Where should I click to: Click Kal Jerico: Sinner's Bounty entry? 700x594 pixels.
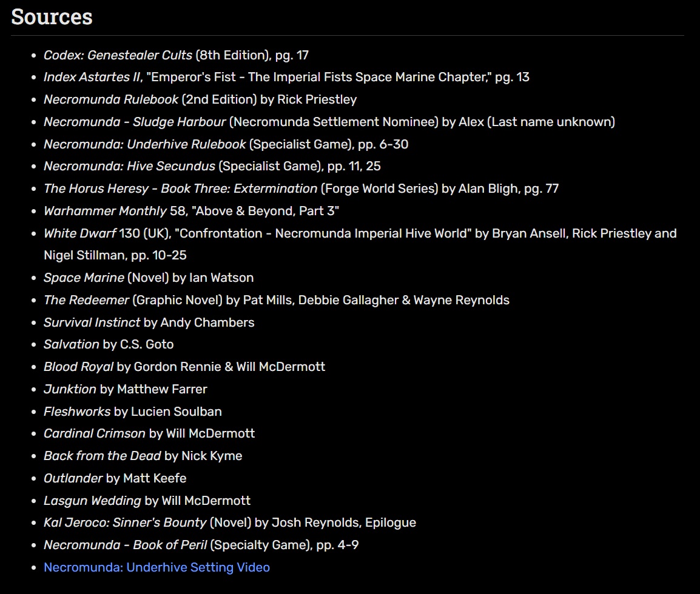pyautogui.click(x=229, y=522)
